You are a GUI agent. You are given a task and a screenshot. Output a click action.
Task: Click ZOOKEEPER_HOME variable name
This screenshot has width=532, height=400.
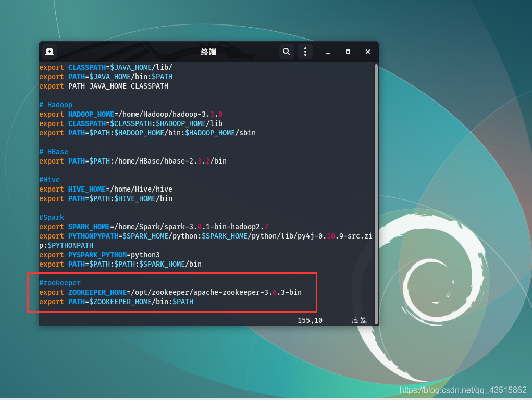click(97, 293)
